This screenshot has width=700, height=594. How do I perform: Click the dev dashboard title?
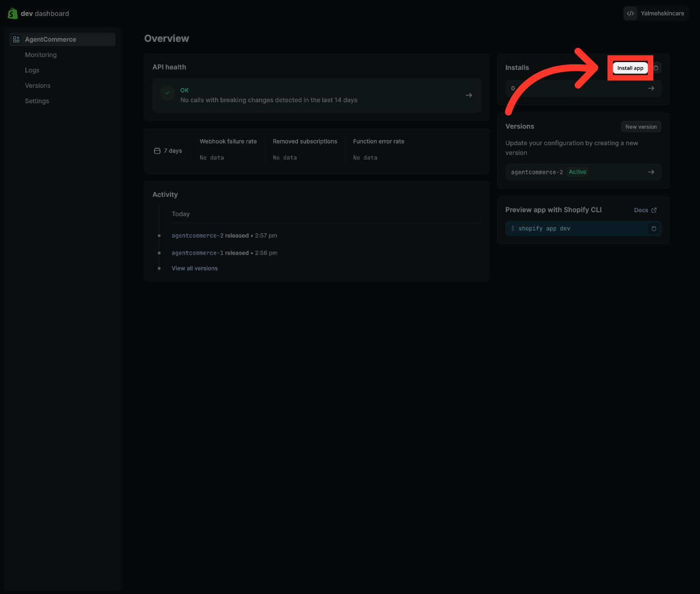pyautogui.click(x=45, y=14)
